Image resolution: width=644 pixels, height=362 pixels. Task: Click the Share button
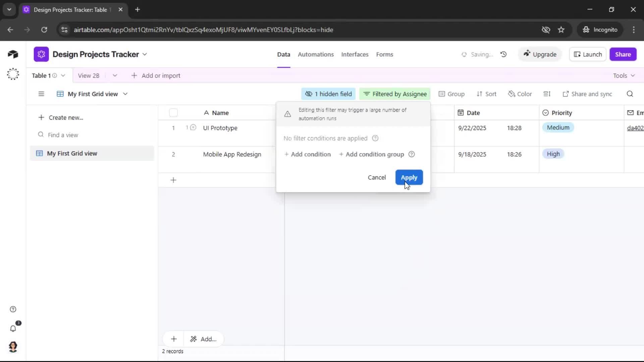pyautogui.click(x=623, y=54)
